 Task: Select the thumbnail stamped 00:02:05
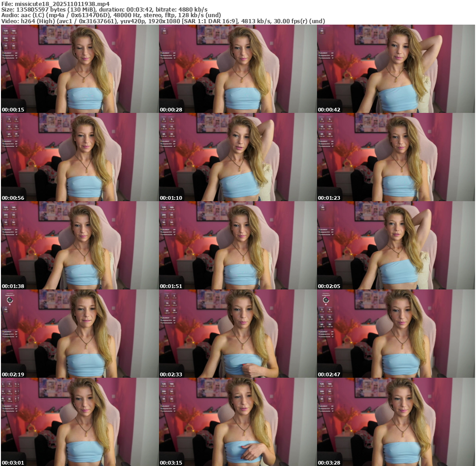(x=396, y=245)
